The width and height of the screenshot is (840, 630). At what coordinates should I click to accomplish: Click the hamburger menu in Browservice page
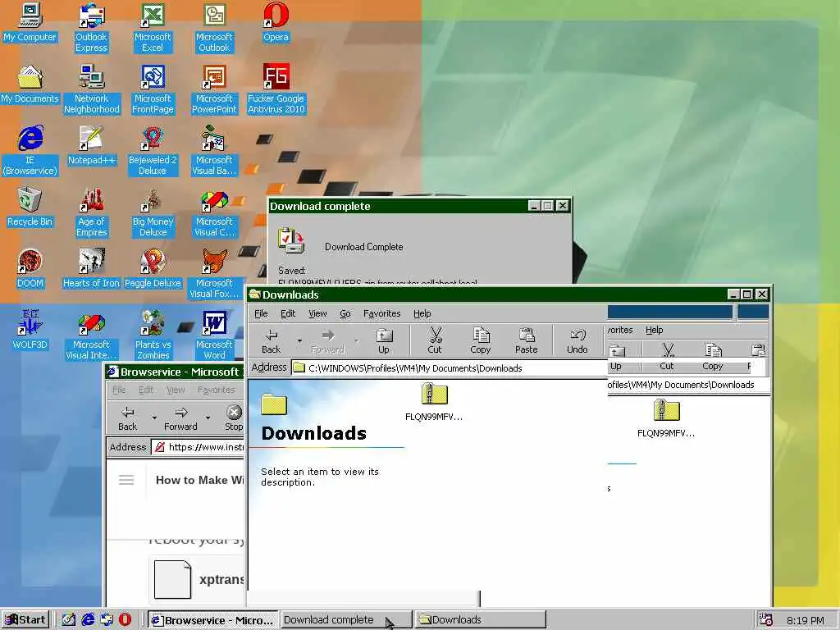[126, 480]
